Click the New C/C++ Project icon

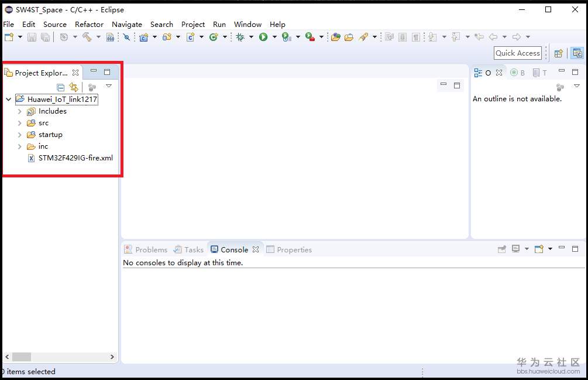[x=143, y=37]
